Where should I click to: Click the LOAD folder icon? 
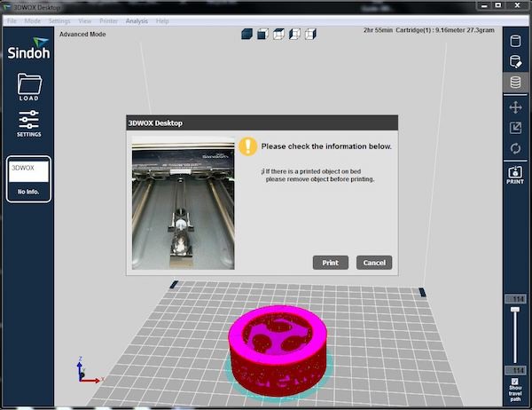coord(29,87)
